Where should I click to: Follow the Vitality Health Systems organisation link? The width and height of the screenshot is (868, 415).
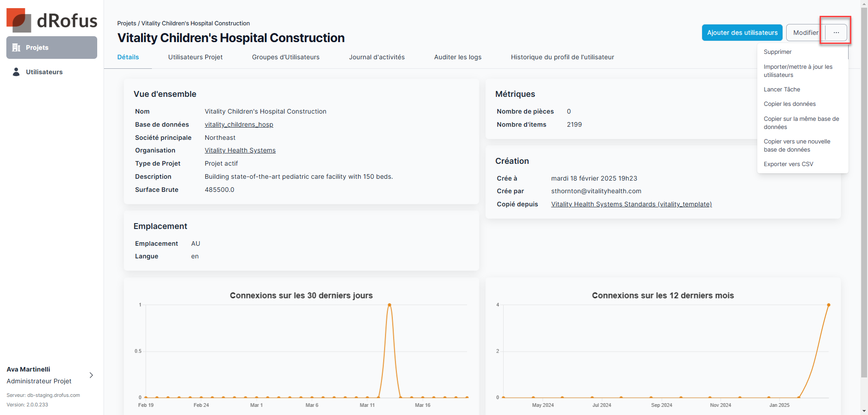(240, 150)
